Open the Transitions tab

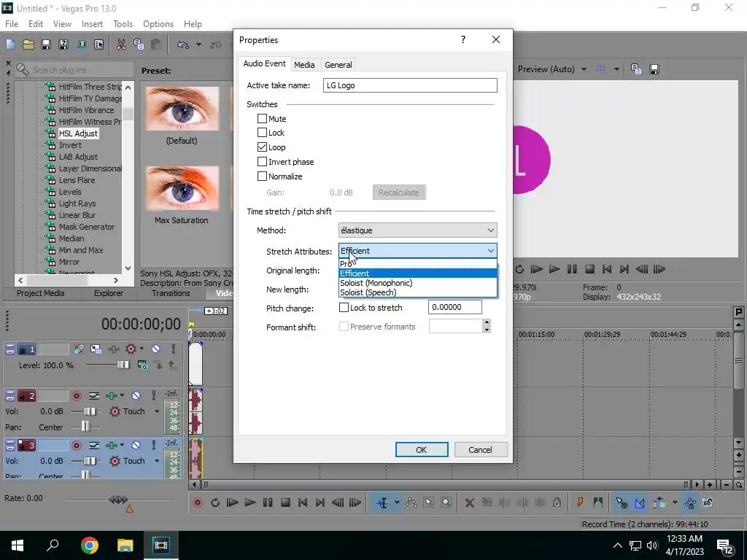tap(171, 293)
